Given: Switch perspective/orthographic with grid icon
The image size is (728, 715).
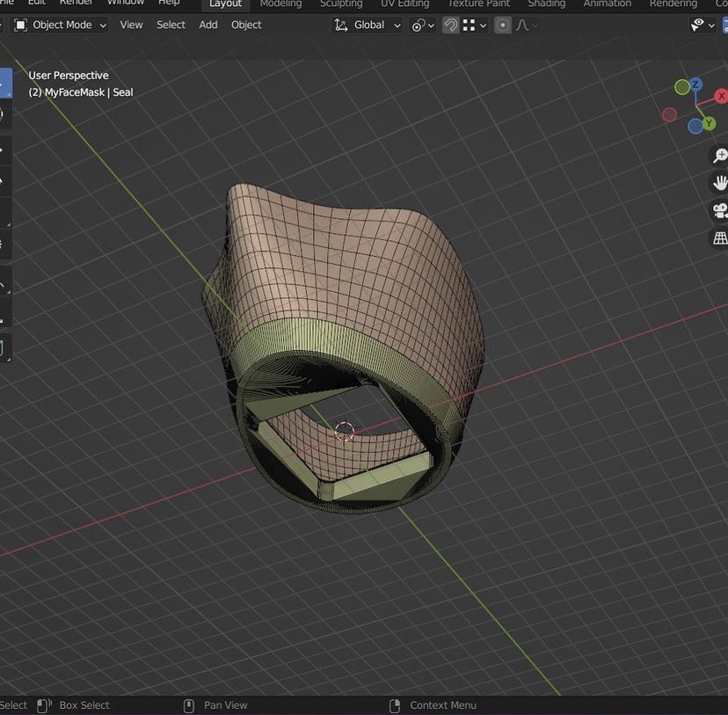Looking at the screenshot, I should click(x=719, y=237).
